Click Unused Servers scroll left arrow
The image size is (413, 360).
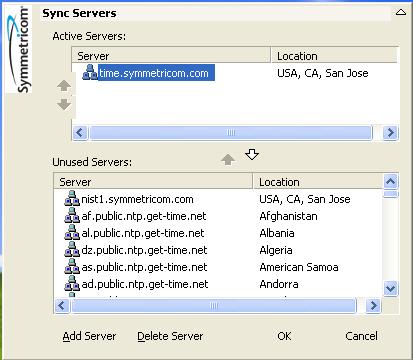point(62,305)
